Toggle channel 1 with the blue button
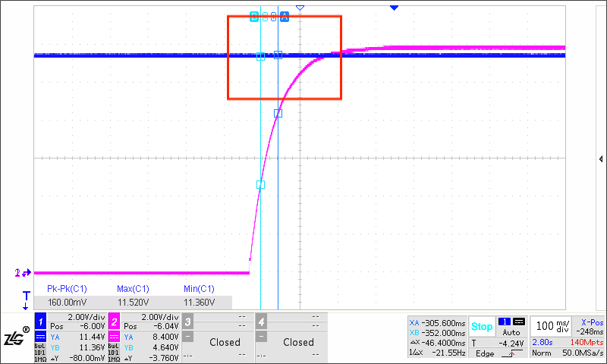The image size is (607, 364). coord(41,322)
